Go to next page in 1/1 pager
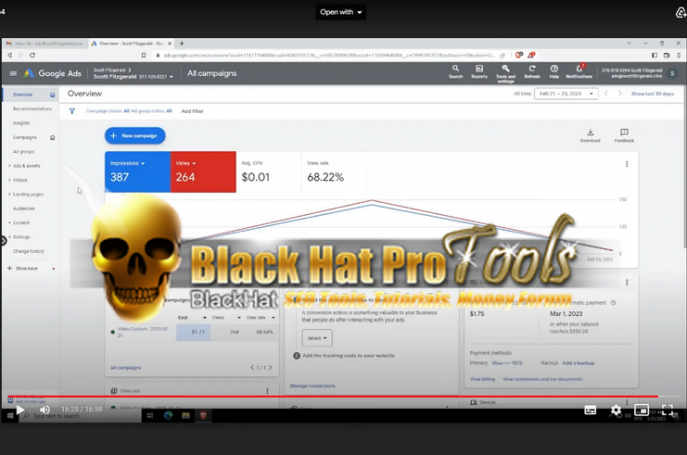The width and height of the screenshot is (687, 455). [x=270, y=368]
